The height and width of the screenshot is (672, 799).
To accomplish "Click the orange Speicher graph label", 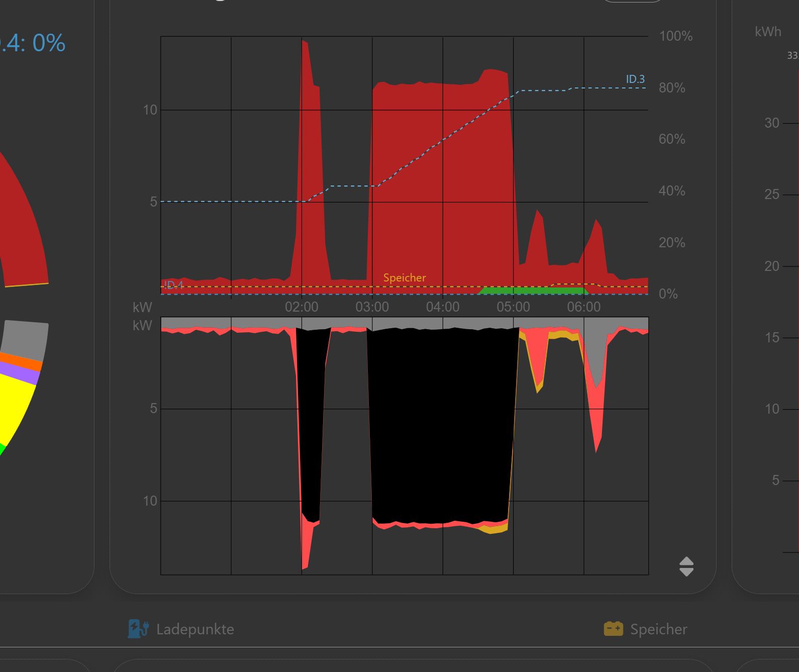I will pos(405,277).
